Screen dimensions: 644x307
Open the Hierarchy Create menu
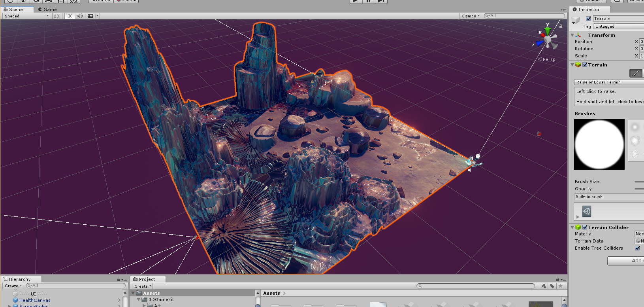click(13, 286)
